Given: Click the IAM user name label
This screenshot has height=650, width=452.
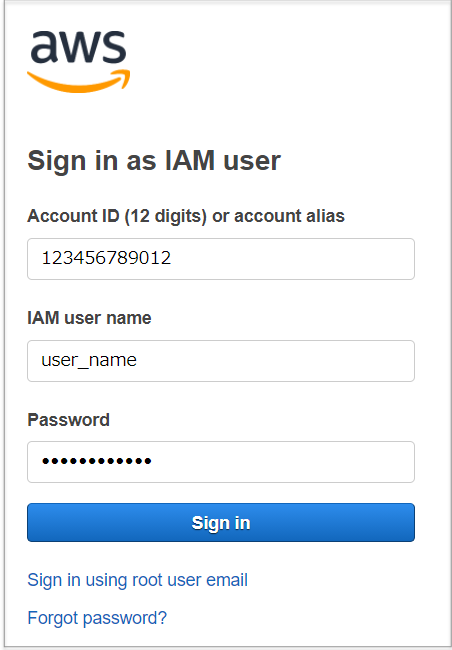Looking at the screenshot, I should point(89,318).
